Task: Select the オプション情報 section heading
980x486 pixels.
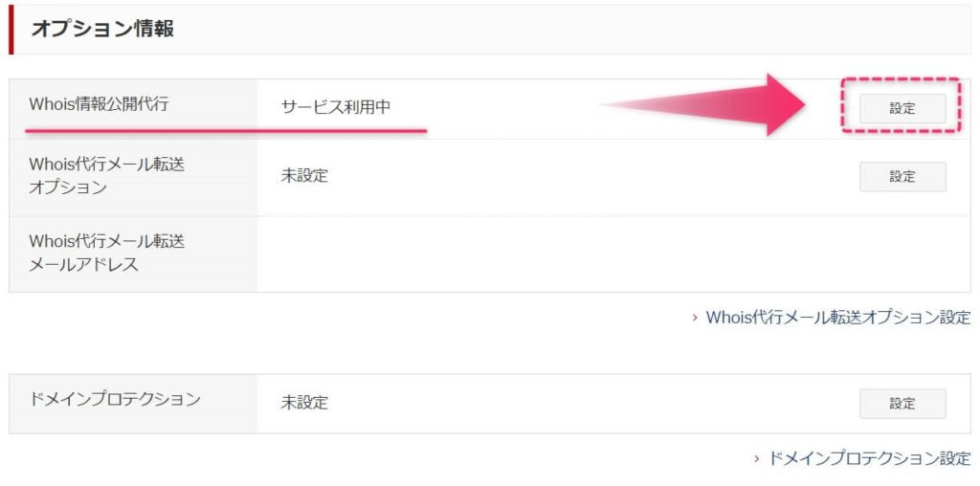Action: pos(102,29)
